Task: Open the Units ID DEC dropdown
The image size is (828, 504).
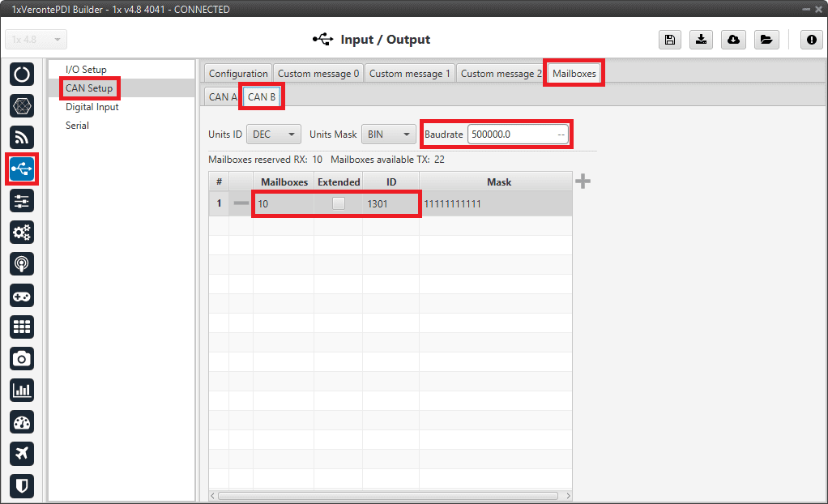Action: pos(274,135)
